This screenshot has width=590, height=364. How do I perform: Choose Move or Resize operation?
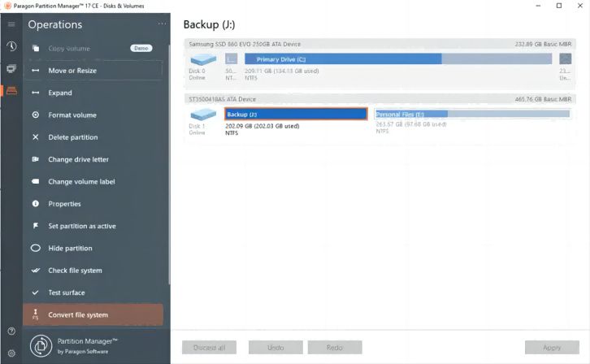coord(94,71)
